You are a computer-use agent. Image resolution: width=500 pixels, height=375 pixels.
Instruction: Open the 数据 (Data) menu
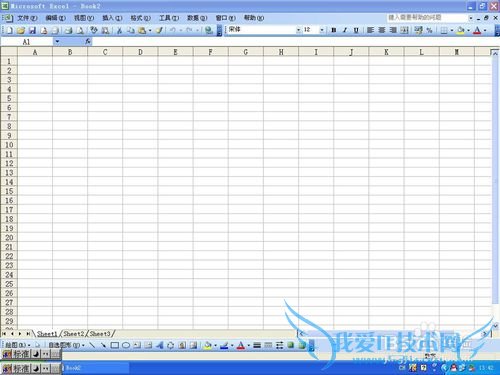pos(197,18)
